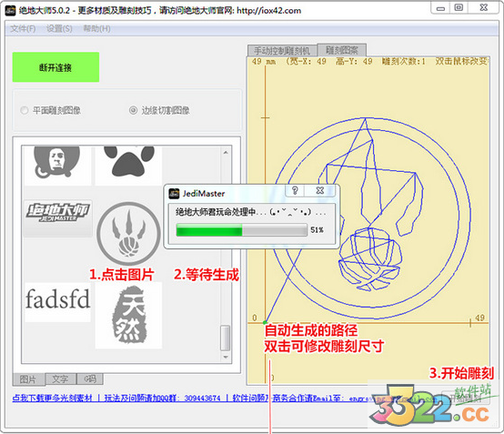
Task: Minimize the 绝地大师 main window
Action: (441, 8)
